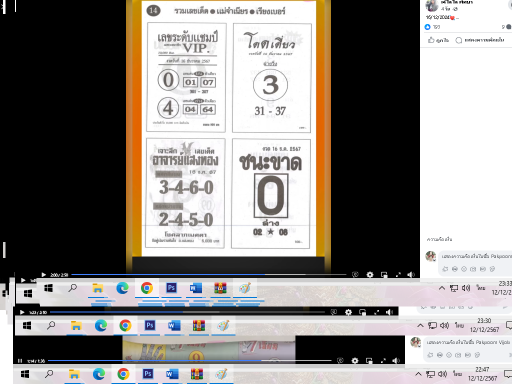Open Thai language switcher beside 22:47 clock
The image size is (512, 384).
[x=457, y=374]
